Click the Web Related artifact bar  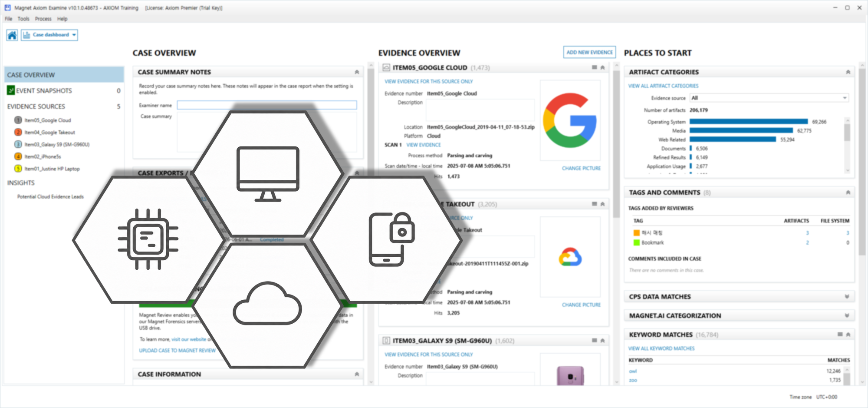click(x=733, y=139)
